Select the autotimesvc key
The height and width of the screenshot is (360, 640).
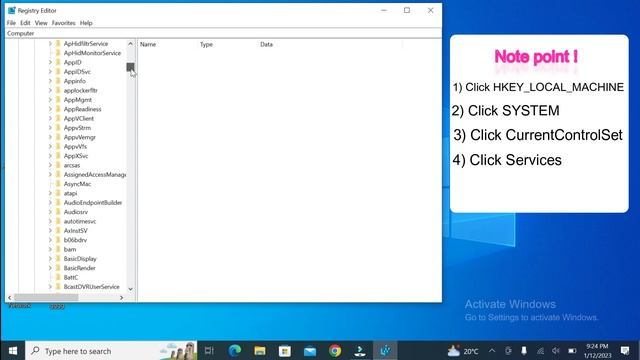click(80, 221)
